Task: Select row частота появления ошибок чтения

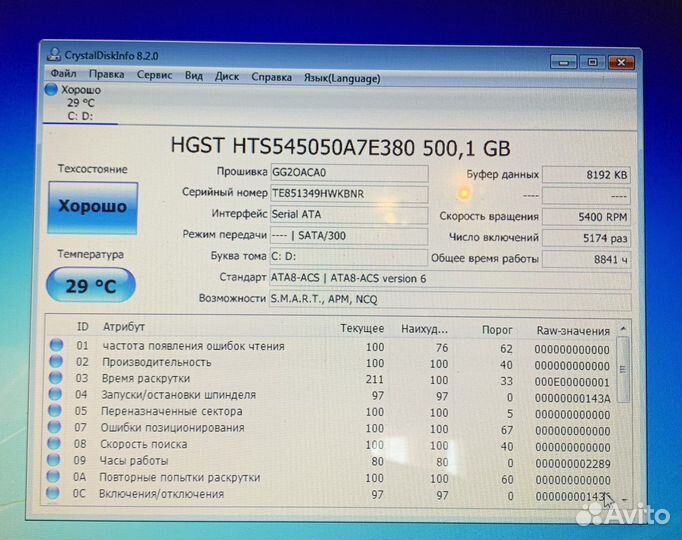Action: tap(331, 347)
